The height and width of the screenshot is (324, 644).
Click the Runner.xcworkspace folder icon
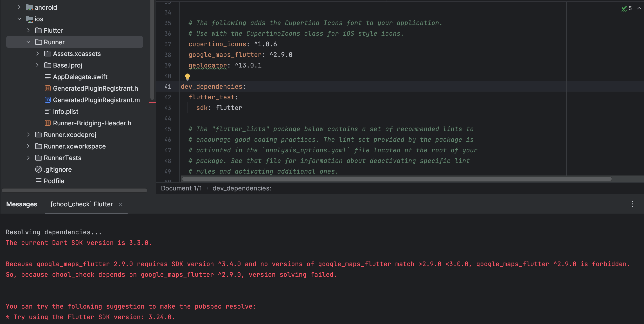(x=39, y=146)
